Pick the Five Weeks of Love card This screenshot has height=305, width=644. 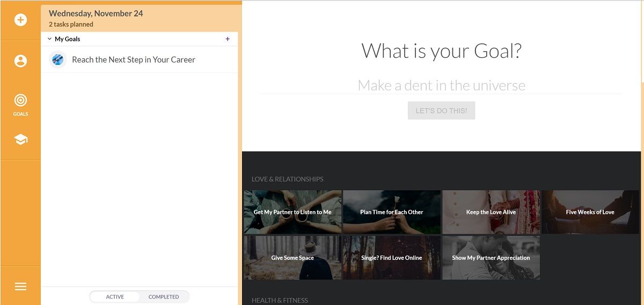pyautogui.click(x=590, y=212)
